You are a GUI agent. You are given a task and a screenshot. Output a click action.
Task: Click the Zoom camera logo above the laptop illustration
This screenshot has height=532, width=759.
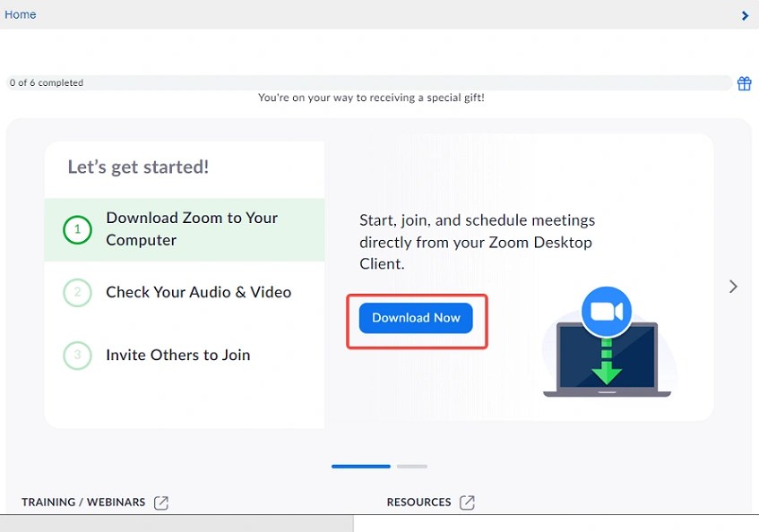coord(608,313)
